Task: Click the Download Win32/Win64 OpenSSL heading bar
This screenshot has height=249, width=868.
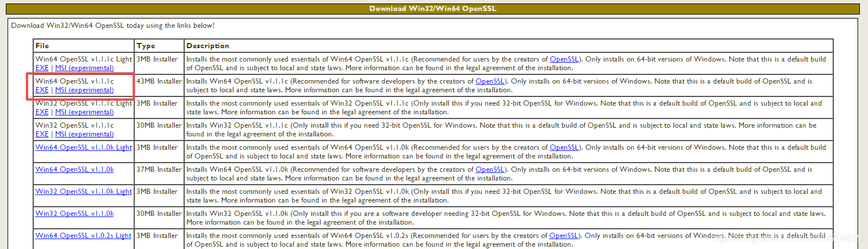Action: tap(433, 9)
